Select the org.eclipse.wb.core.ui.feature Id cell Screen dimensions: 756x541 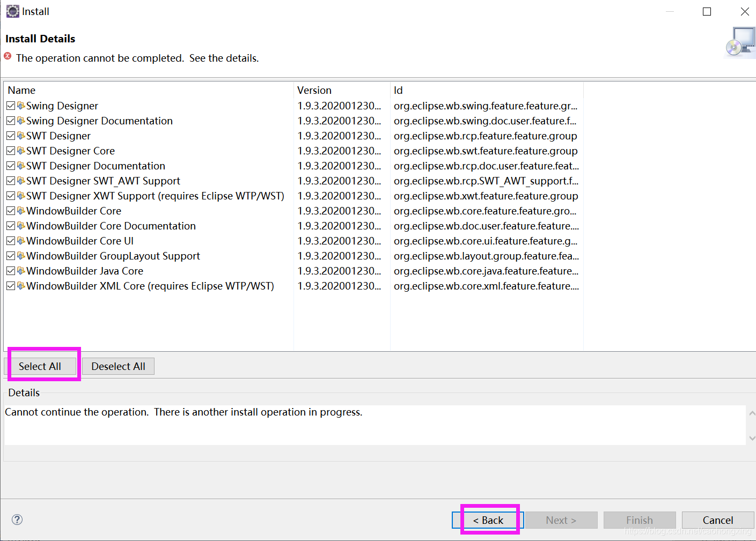(486, 241)
